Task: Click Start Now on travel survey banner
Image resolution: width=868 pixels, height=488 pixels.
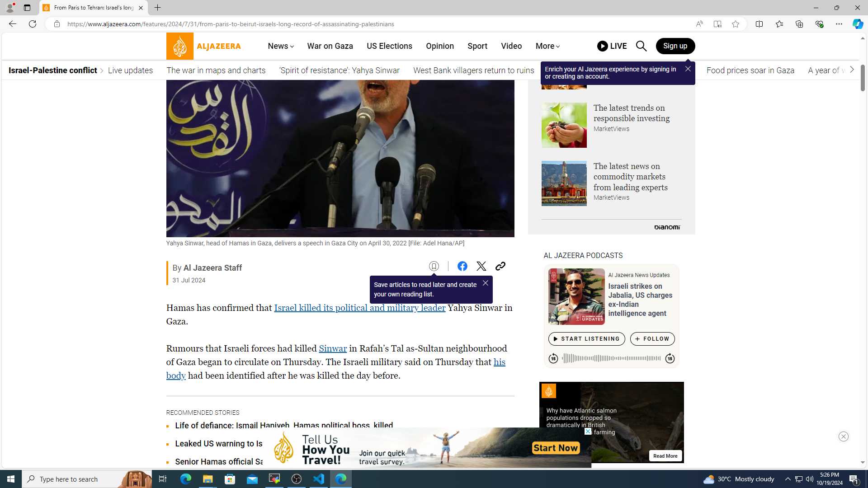Action: tap(555, 448)
